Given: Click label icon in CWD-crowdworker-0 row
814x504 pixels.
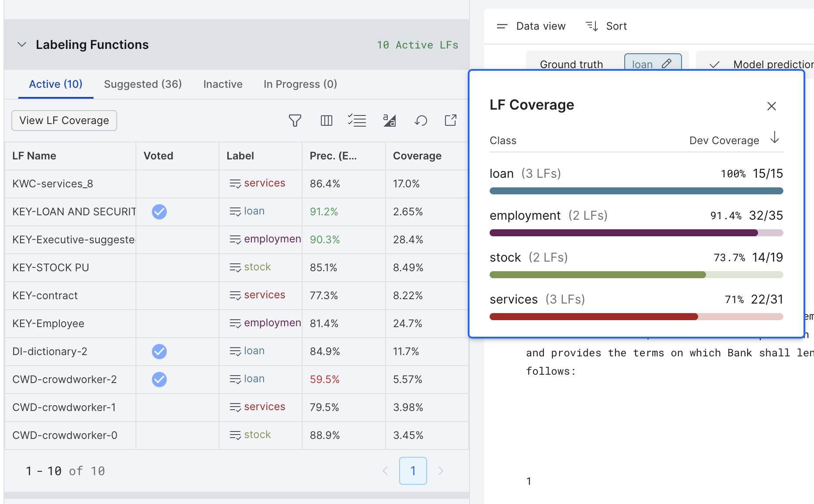Looking at the screenshot, I should pos(235,435).
